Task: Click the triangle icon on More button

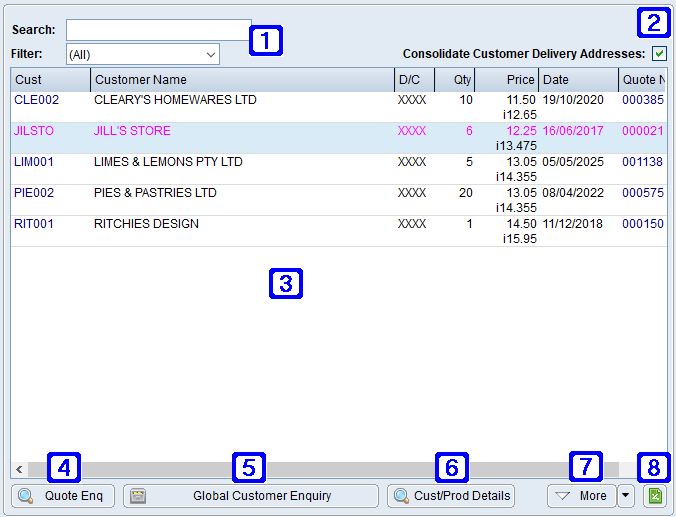Action: [563, 496]
